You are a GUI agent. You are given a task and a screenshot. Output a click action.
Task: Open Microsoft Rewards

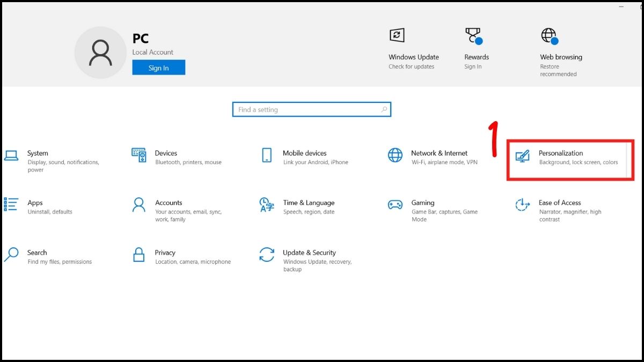pyautogui.click(x=477, y=56)
